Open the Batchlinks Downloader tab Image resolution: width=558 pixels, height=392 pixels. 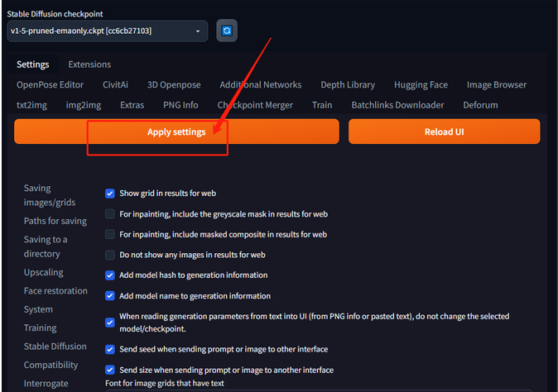(x=397, y=105)
